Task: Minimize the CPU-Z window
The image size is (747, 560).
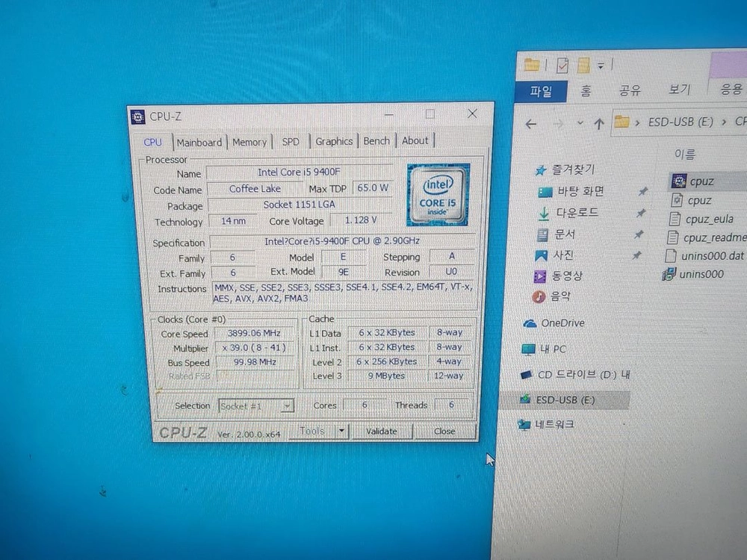Action: 389,114
